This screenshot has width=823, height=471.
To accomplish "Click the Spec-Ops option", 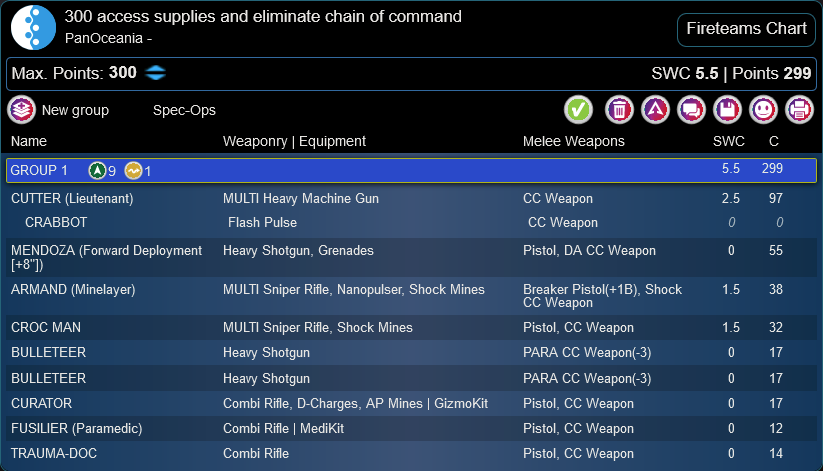I will (x=184, y=110).
